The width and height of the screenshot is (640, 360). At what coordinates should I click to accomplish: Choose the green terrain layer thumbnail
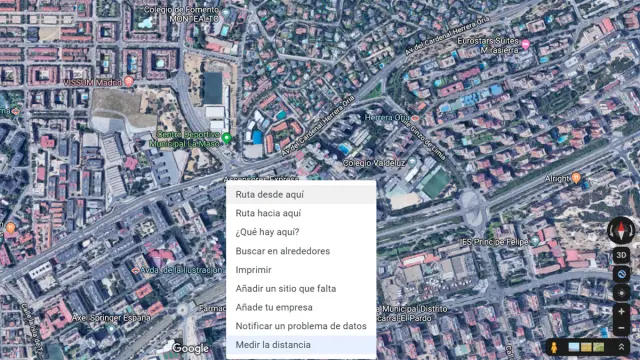[599, 347]
